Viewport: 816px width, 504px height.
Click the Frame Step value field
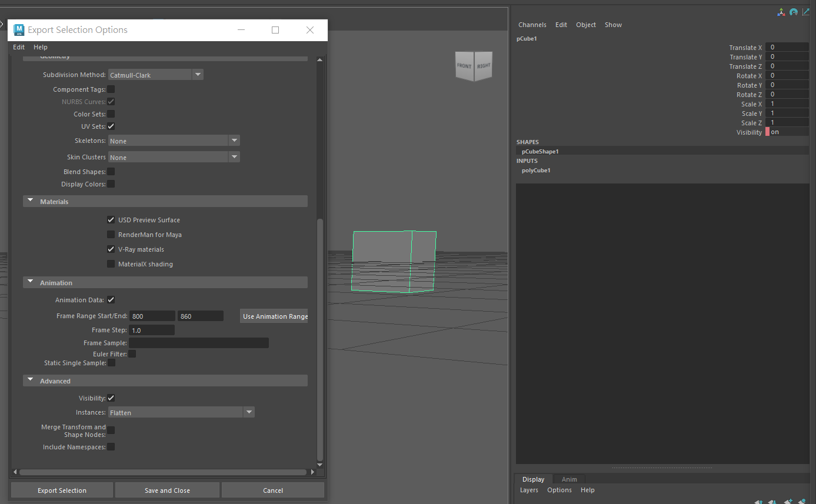[x=152, y=330]
